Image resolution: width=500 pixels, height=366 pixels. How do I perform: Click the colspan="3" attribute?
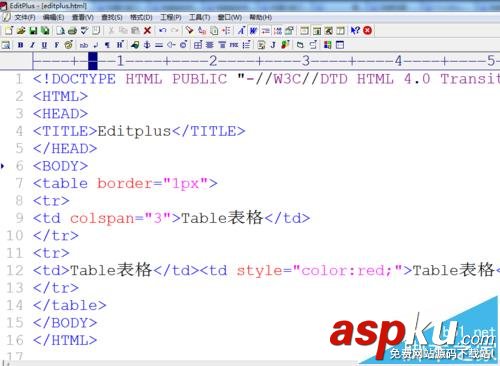coord(121,218)
